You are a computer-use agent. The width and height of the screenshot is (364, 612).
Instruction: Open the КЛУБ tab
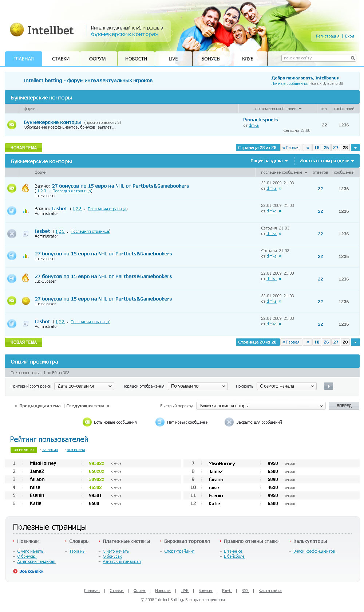248,59
